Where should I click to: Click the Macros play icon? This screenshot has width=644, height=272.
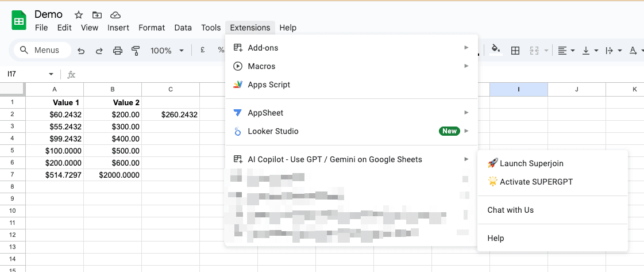point(237,66)
